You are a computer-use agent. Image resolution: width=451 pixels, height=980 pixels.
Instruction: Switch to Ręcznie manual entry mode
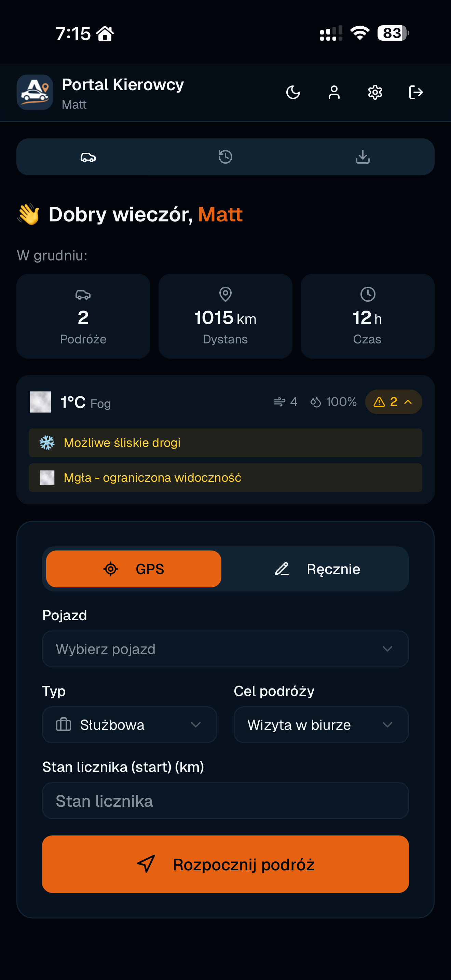[317, 569]
